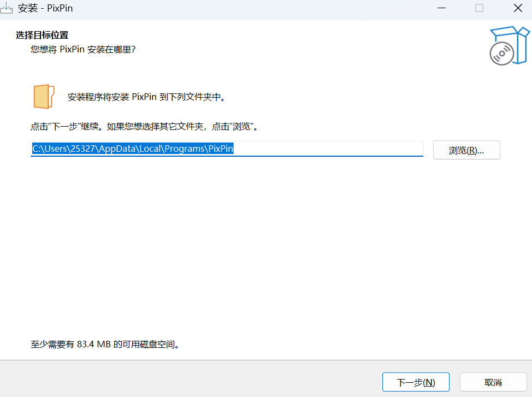Click the minimize icon on title bar
This screenshot has width=532, height=397.
(x=440, y=8)
